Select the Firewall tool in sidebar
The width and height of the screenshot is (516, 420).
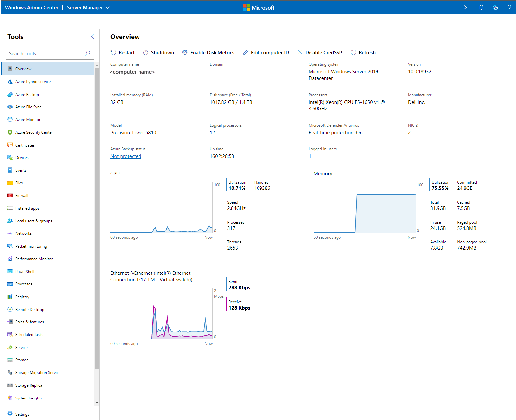21,195
